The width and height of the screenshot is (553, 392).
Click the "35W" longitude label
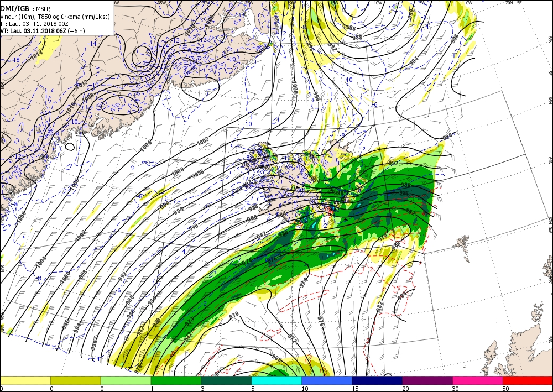coord(162,2)
